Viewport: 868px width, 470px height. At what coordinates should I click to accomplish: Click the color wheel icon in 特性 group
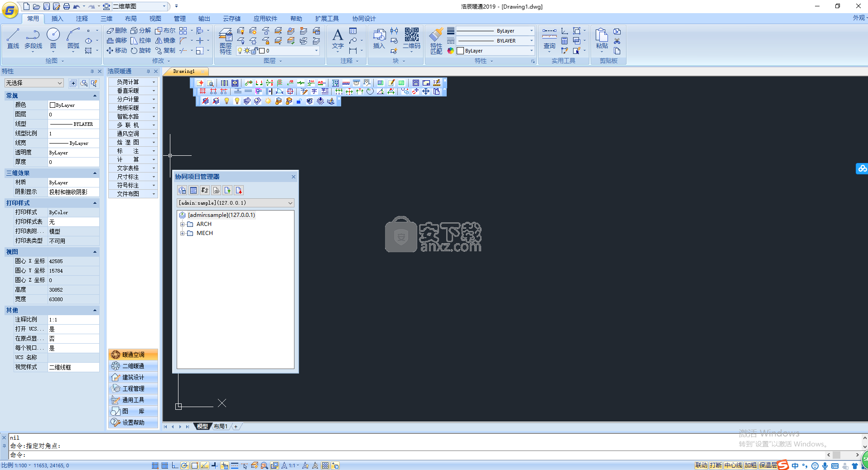tap(451, 51)
